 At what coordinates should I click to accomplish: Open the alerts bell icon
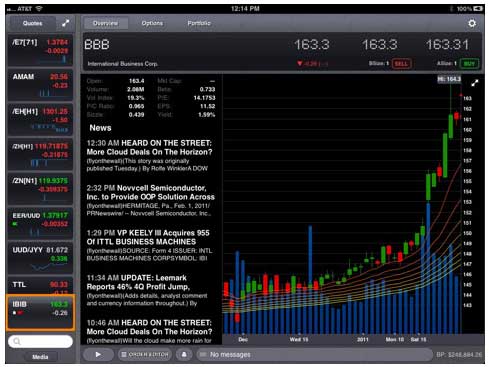[x=184, y=354]
